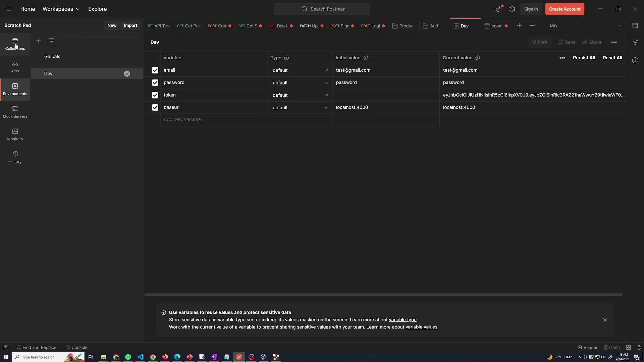Uncheck the email variable checkbox
This screenshot has width=644, height=362.
[x=155, y=70]
